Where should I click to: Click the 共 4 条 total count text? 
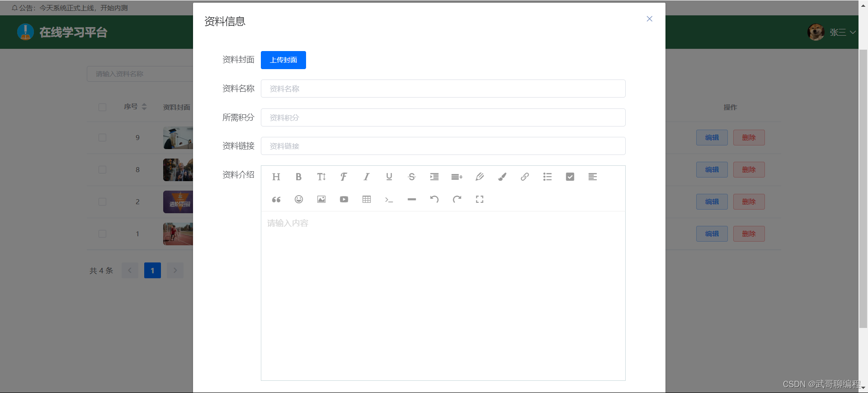pyautogui.click(x=101, y=271)
